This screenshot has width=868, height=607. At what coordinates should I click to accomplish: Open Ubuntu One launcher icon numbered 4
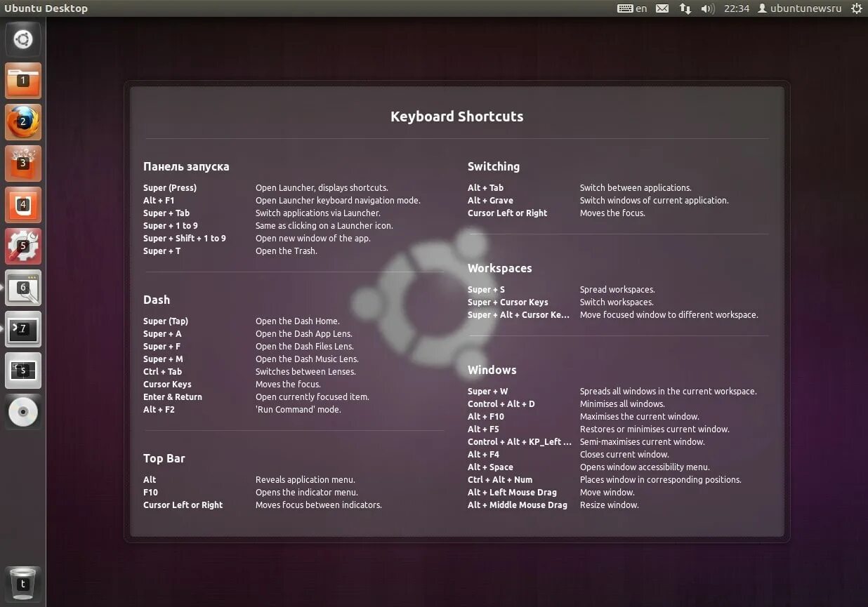23,205
